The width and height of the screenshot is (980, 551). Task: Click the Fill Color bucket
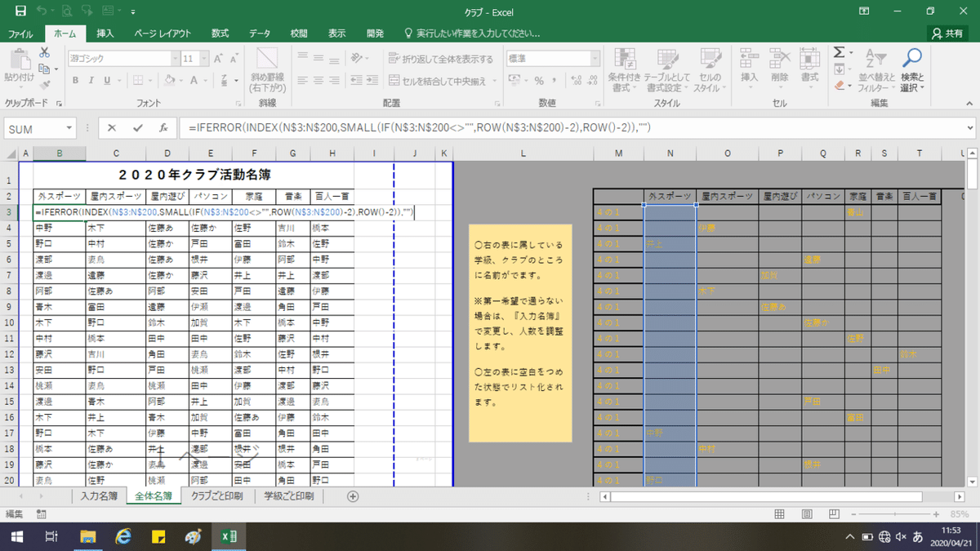[169, 80]
